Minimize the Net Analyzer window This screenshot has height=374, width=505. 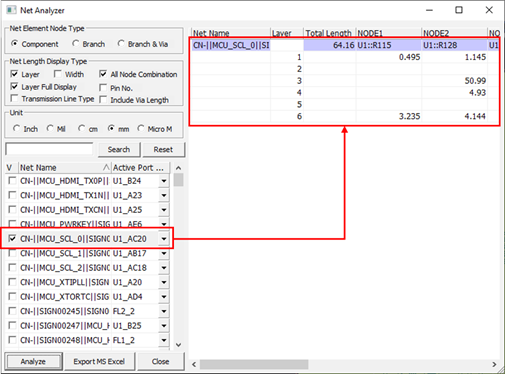coord(429,10)
